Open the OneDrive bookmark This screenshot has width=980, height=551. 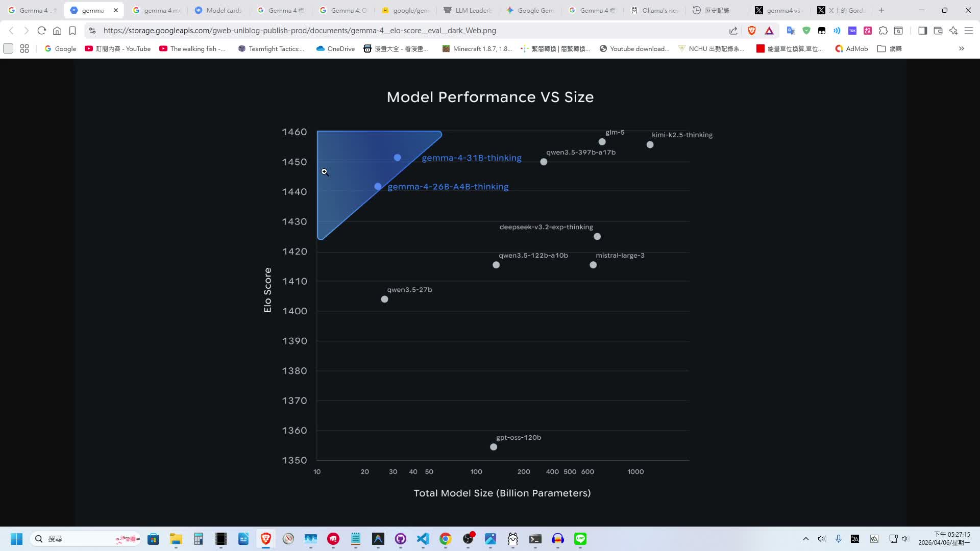[335, 48]
